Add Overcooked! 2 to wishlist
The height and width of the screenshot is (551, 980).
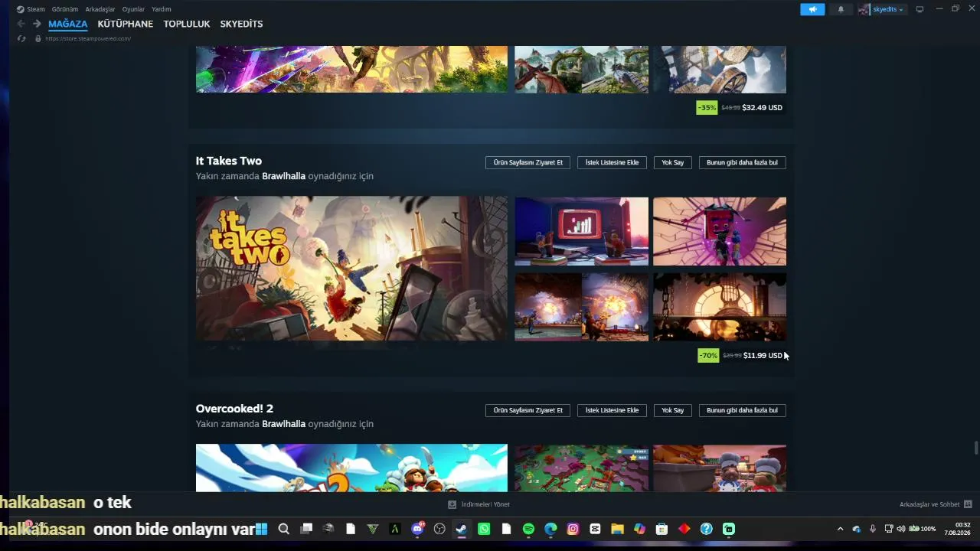[x=612, y=410]
